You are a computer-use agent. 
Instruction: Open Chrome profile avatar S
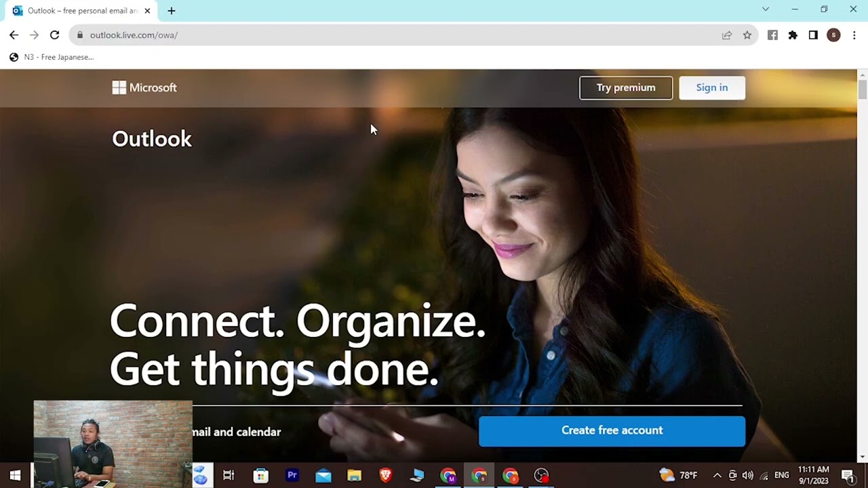(x=833, y=35)
